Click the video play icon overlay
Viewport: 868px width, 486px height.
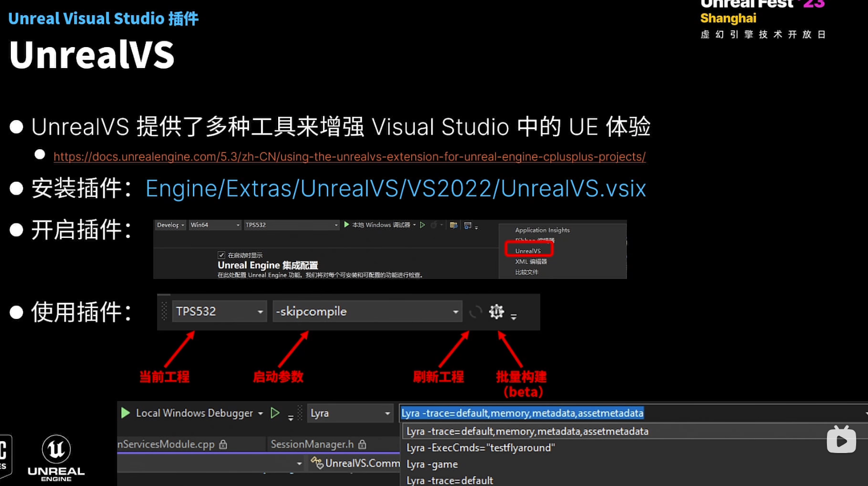tap(842, 441)
